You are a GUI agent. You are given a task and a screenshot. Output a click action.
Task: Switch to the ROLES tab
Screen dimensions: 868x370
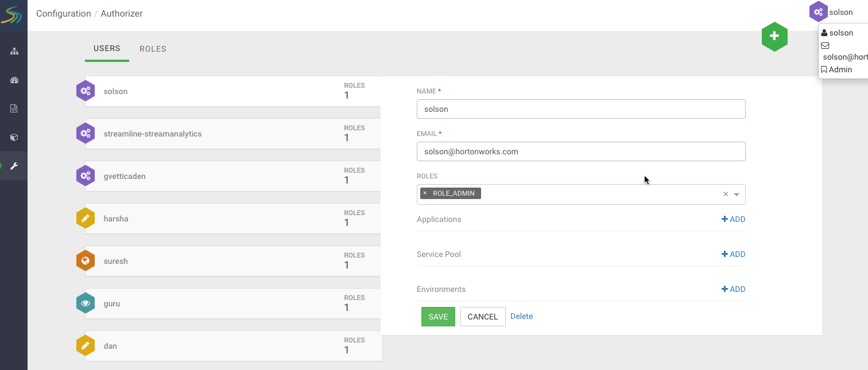[x=153, y=49]
